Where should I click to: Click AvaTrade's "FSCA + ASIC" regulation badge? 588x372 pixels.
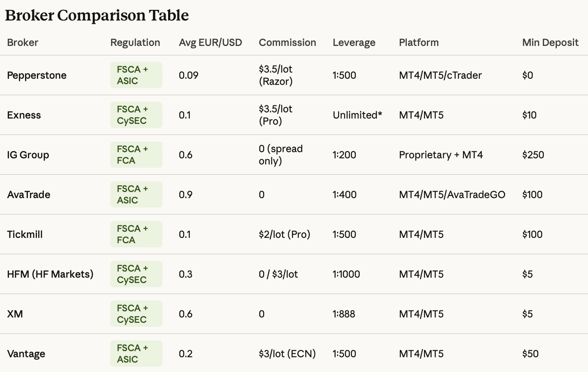(136, 194)
